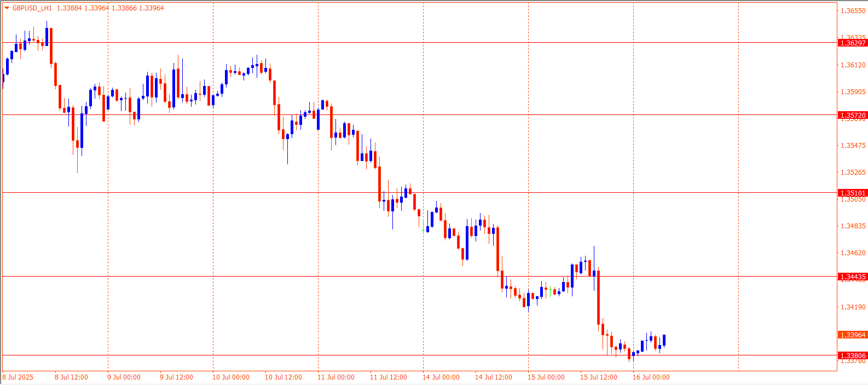
Task: Click the 15 Jul 12:00 time label
Action: [x=599, y=377]
